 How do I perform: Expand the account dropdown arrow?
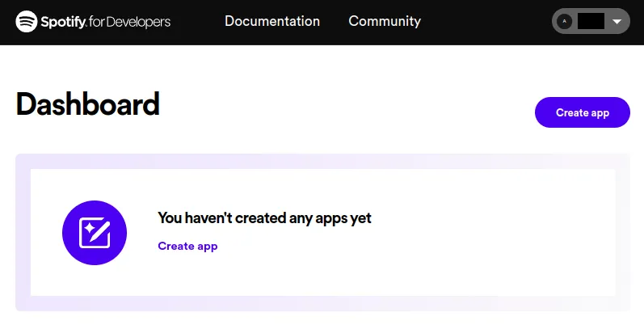point(617,22)
